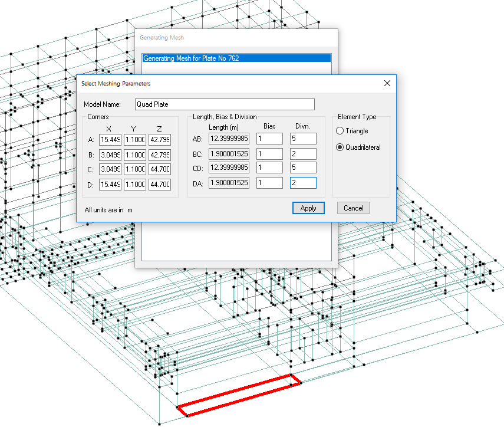Click the Apply button

coord(308,208)
